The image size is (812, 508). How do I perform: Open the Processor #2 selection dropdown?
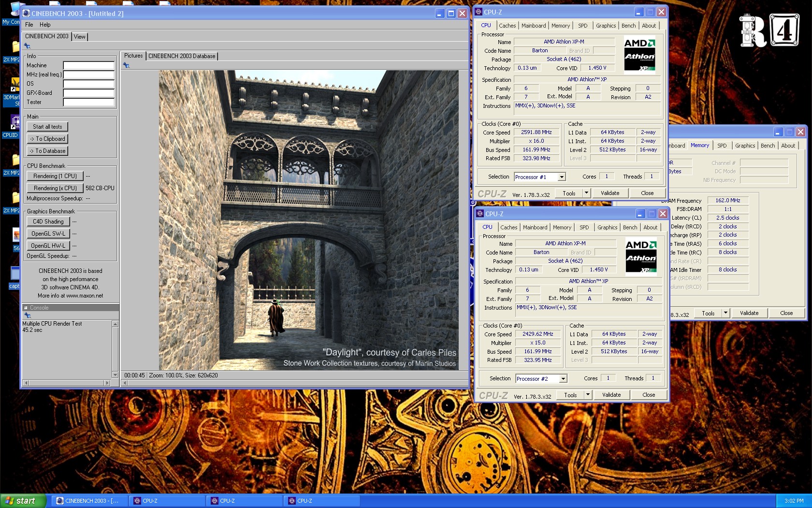point(563,379)
